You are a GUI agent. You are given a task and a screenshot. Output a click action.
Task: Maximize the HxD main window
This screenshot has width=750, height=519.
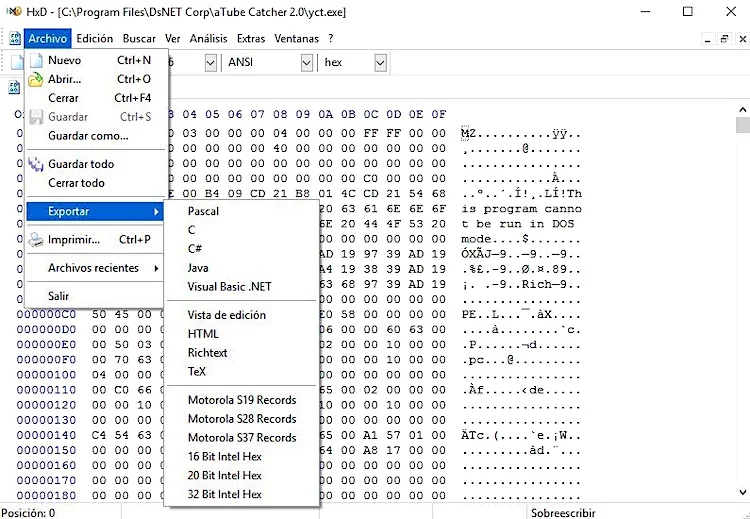tap(687, 11)
